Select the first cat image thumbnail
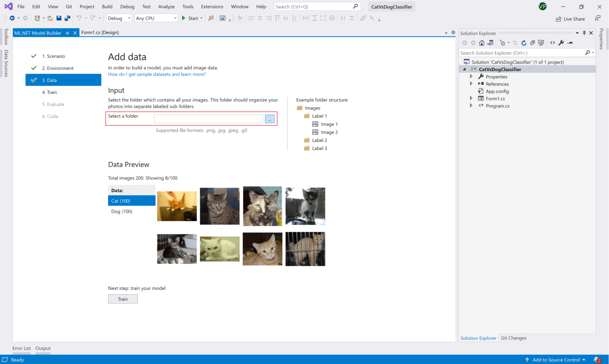609x364 pixels. [177, 206]
